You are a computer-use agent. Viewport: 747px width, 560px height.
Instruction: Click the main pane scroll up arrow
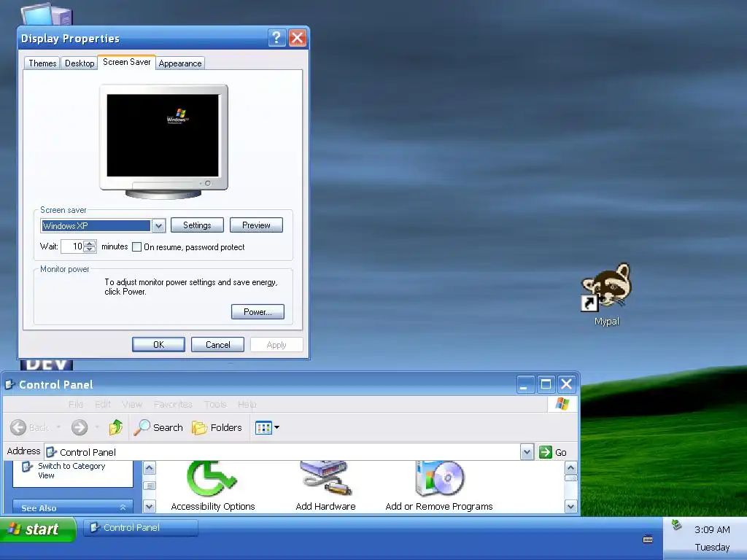570,468
